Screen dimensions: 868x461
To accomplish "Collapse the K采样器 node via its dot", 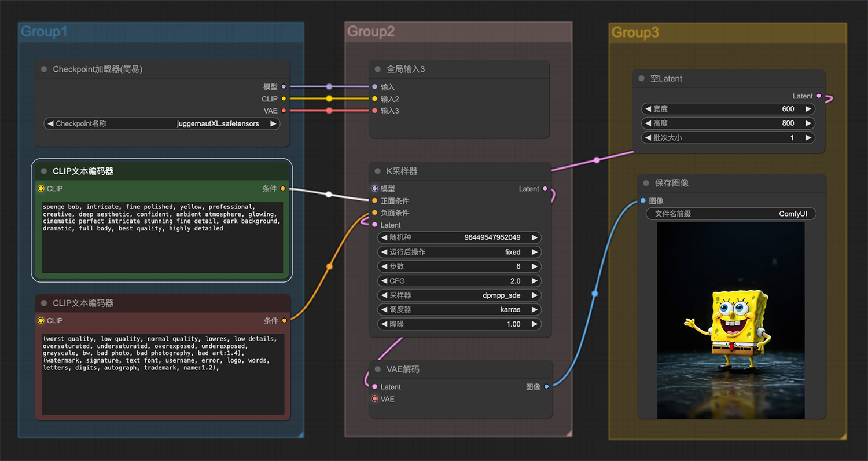I will pyautogui.click(x=378, y=171).
